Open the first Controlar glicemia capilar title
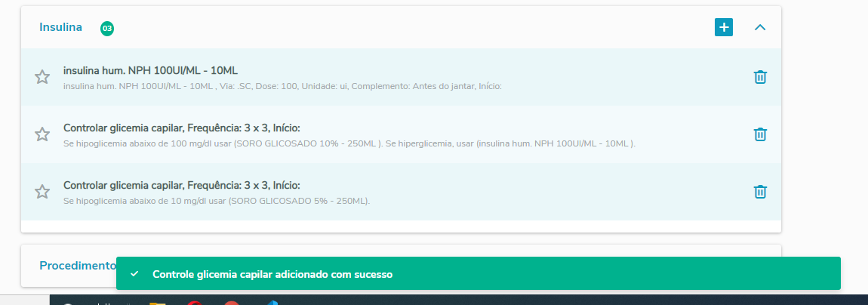Image resolution: width=868 pixels, height=305 pixels. point(182,128)
